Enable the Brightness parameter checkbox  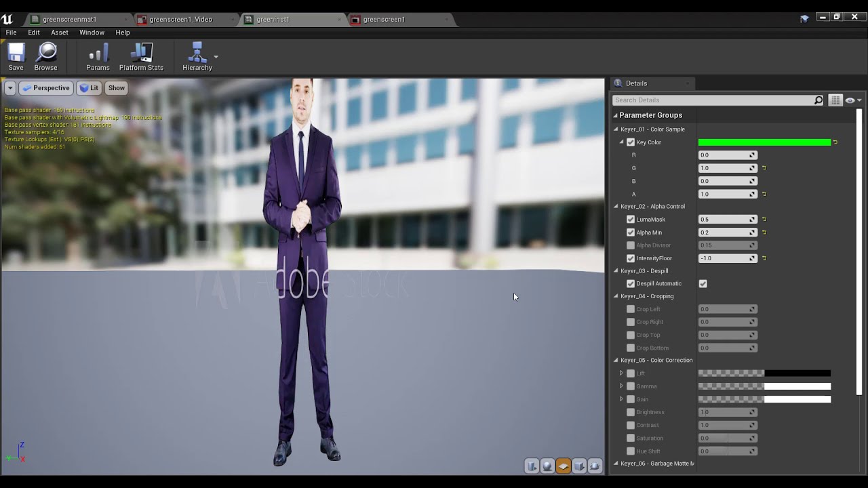point(631,412)
